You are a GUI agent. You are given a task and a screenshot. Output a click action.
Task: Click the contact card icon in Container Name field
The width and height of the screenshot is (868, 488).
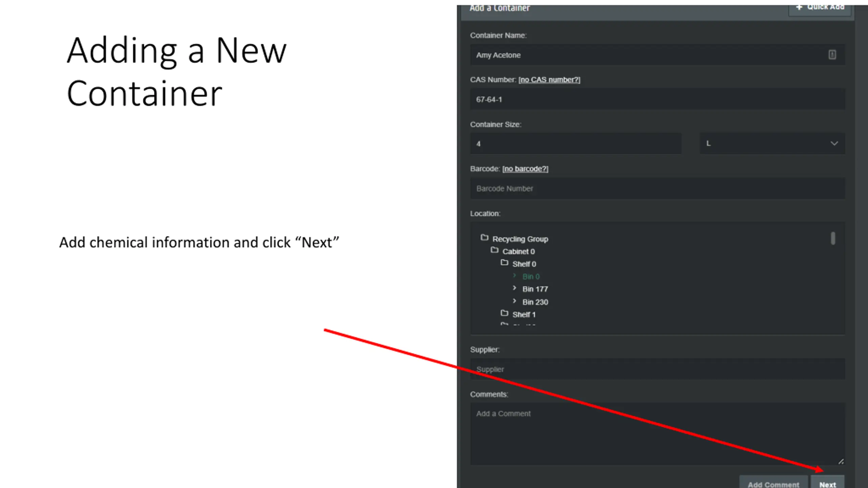(832, 55)
